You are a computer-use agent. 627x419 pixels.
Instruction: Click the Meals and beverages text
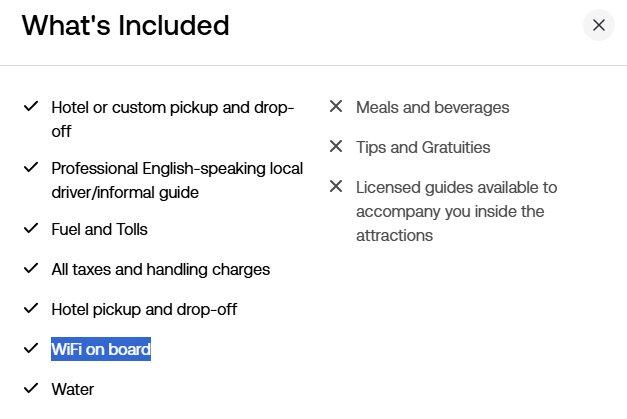433,108
